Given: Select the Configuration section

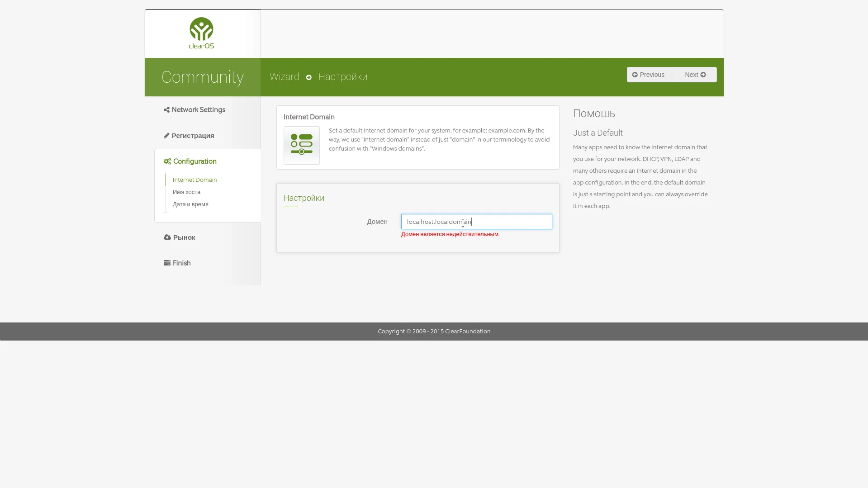Looking at the screenshot, I should click(190, 161).
